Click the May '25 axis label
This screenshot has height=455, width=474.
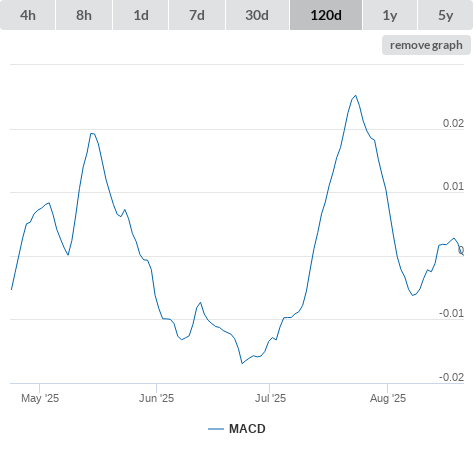(x=40, y=398)
